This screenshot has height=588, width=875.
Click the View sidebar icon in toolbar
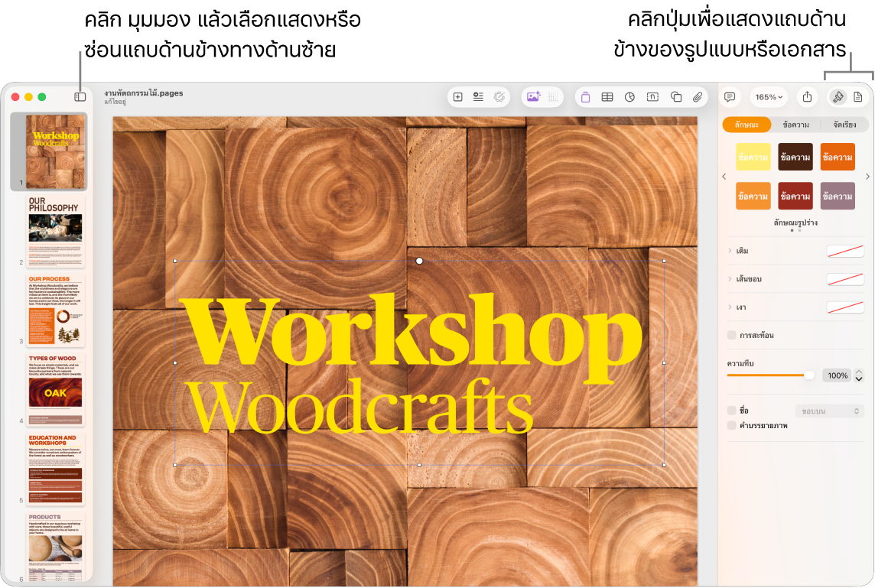point(80,96)
